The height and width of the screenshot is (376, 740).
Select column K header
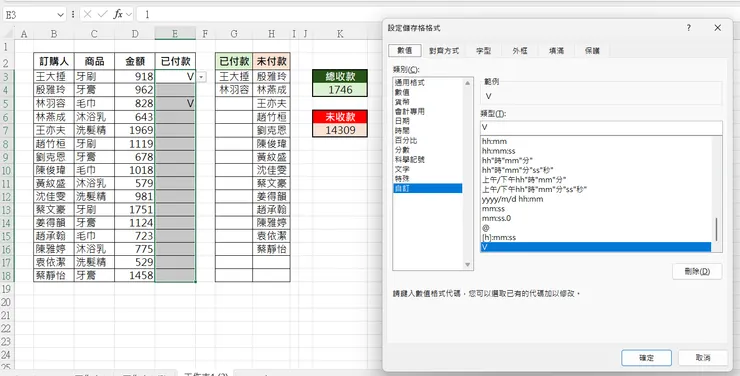[x=340, y=34]
